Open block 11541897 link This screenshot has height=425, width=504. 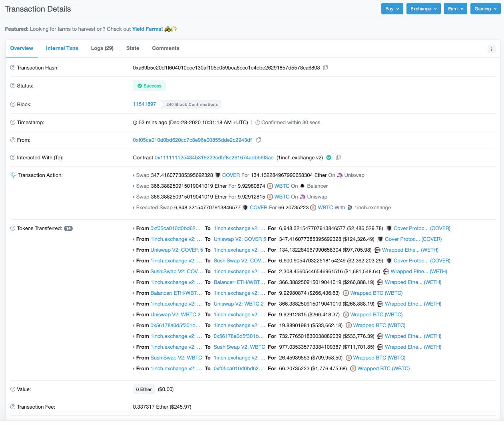point(144,104)
